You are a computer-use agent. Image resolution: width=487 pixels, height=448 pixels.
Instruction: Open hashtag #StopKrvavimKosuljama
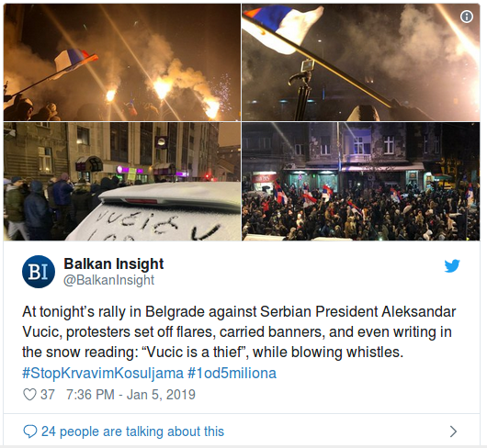coord(103,374)
